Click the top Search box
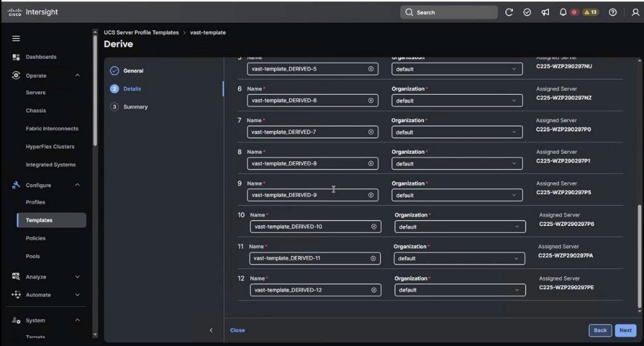Viewport: 644px width, 346px height. pyautogui.click(x=449, y=12)
